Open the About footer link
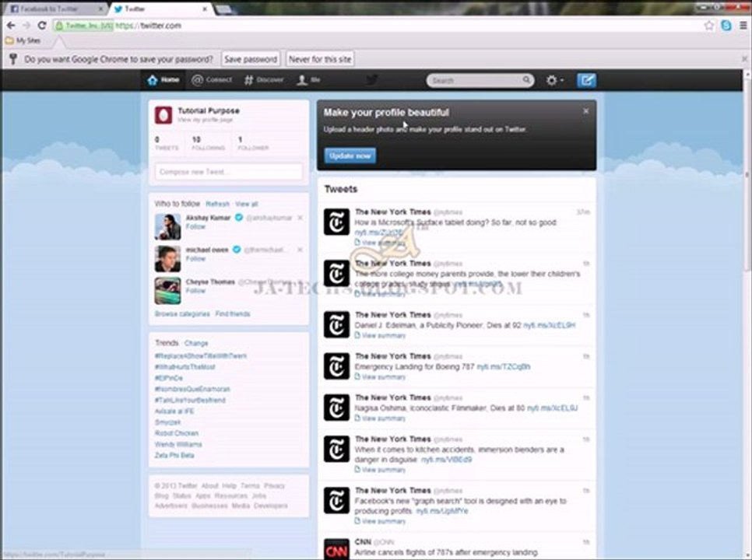 (209, 486)
